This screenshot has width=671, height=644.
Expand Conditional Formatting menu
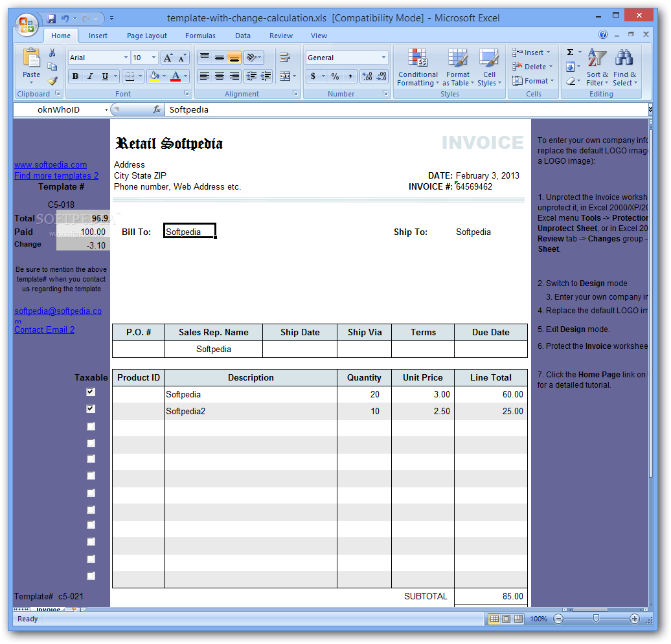(418, 67)
